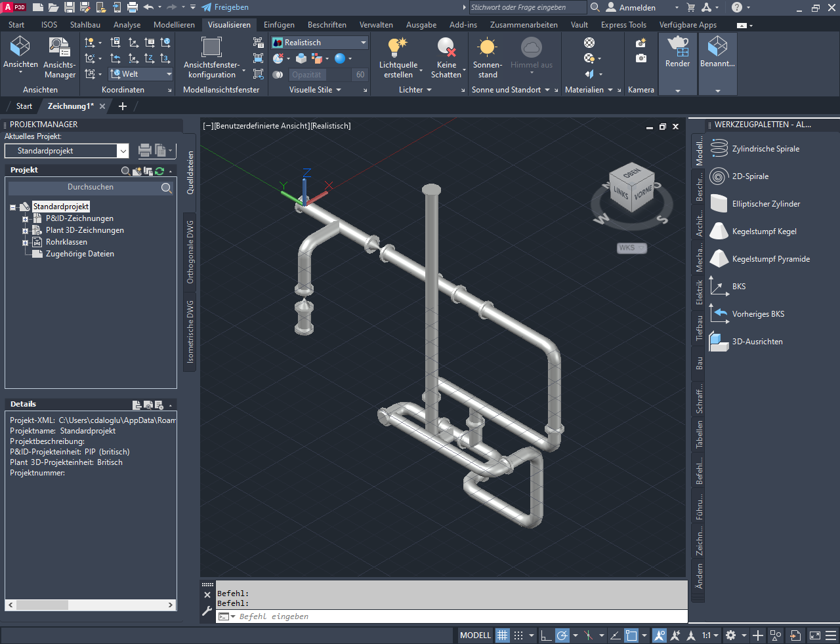Click the Ansichtsfensterkonfiguration icon

point(211,47)
